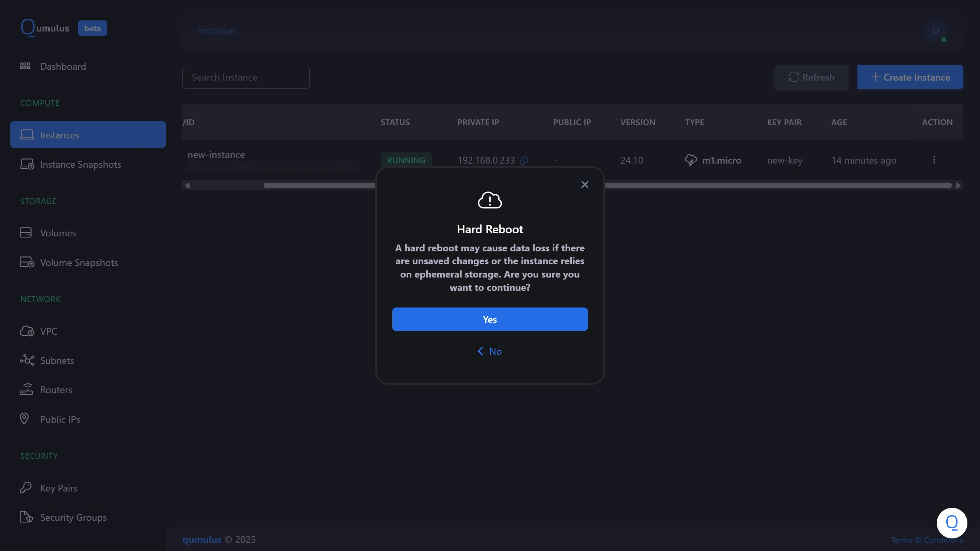Open the Qumulus chat widget bubble
The width and height of the screenshot is (980, 551).
click(x=952, y=523)
